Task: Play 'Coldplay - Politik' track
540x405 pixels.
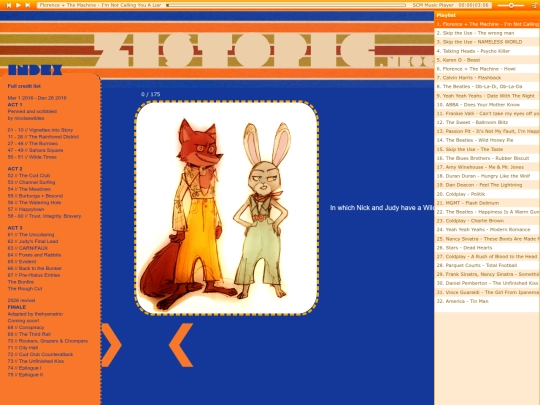Action: click(487, 194)
